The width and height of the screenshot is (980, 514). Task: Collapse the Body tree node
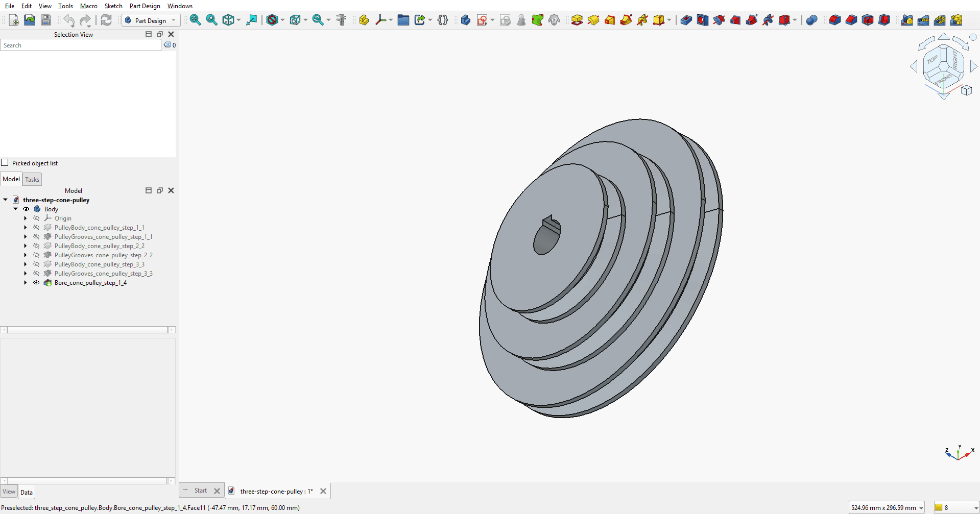(15, 209)
